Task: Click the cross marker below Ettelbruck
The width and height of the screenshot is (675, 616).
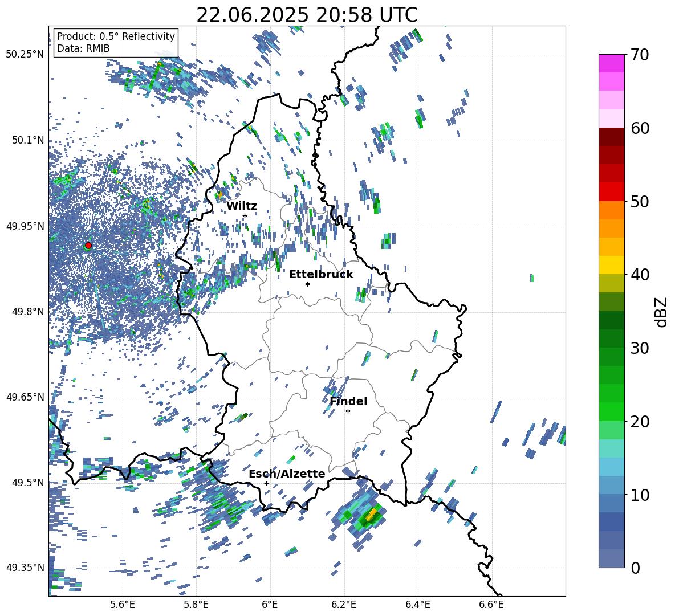Action: [307, 284]
